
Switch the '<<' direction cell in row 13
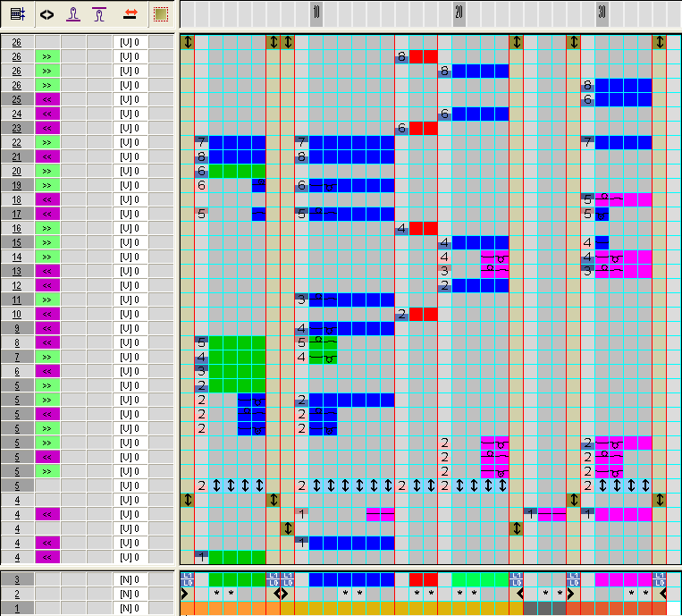[46, 271]
